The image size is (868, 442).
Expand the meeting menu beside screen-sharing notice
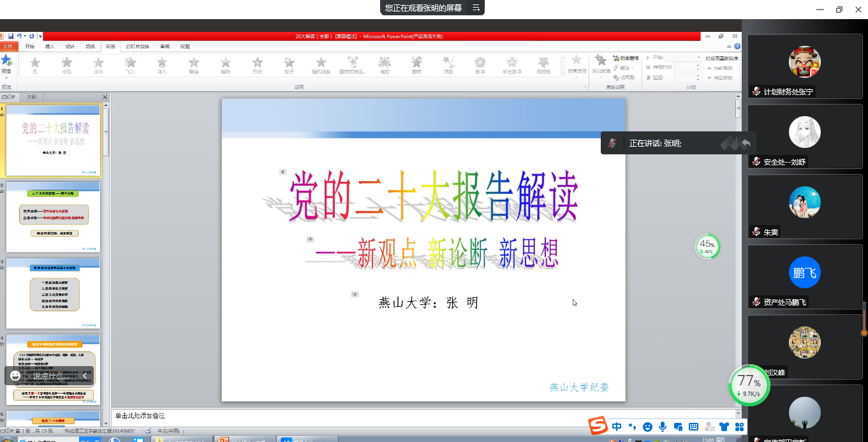[x=476, y=8]
